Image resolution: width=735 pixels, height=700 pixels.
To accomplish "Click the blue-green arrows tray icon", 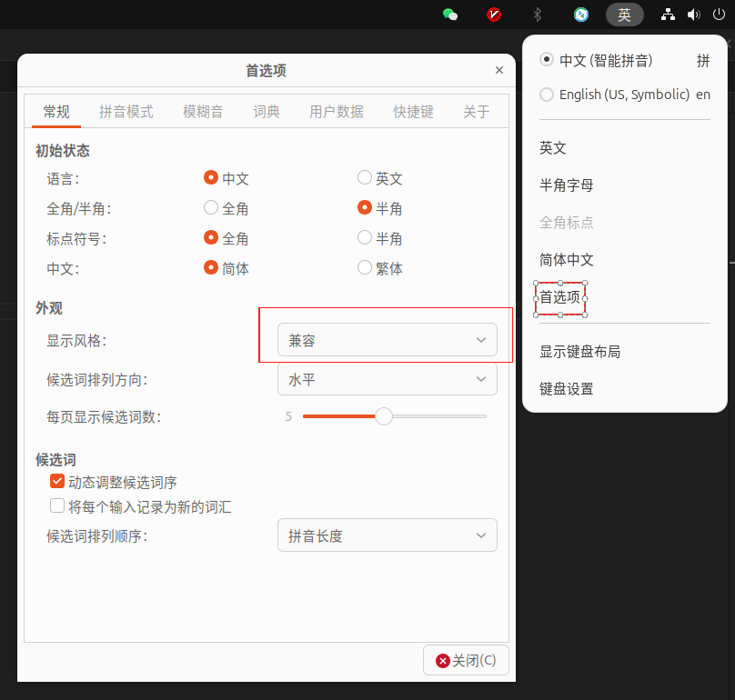I will coord(581,15).
